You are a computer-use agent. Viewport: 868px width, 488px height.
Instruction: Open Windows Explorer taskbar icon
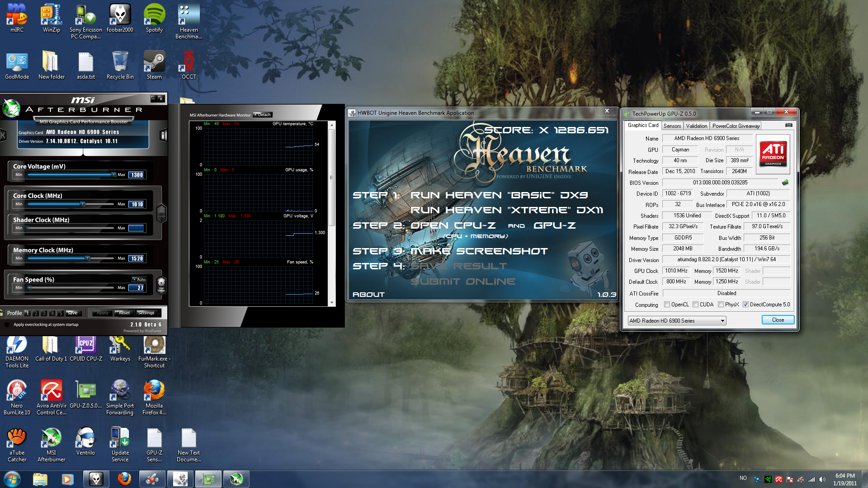click(x=40, y=479)
